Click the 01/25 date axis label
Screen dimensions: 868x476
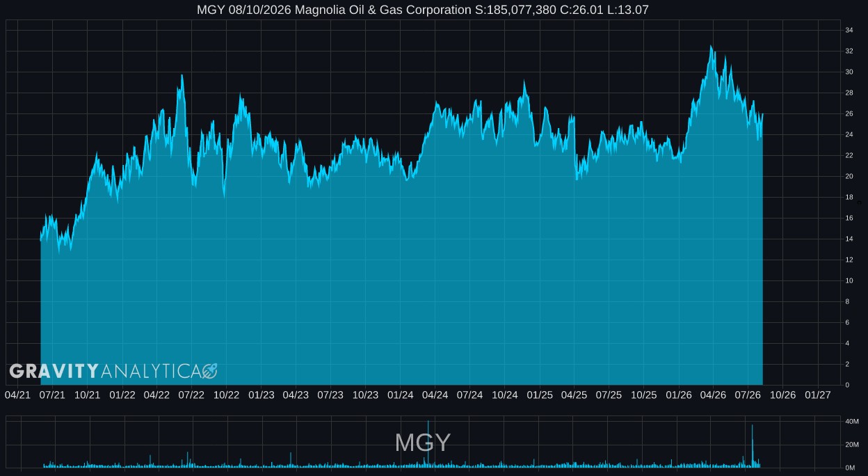coord(539,395)
